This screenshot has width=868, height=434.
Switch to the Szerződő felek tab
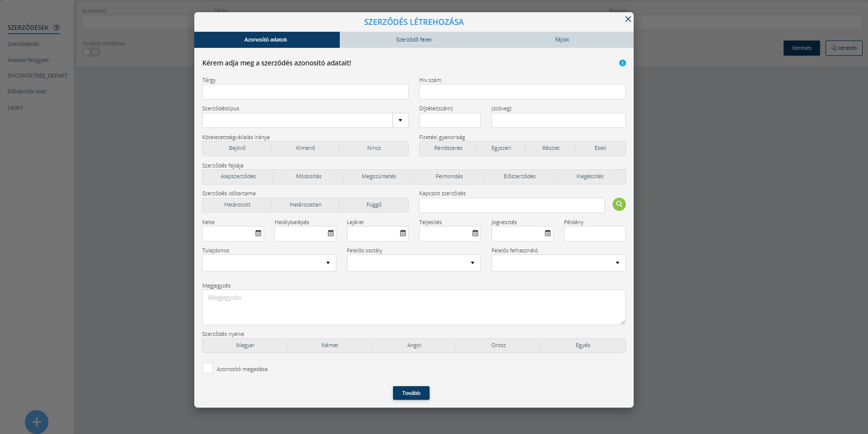[x=413, y=40]
